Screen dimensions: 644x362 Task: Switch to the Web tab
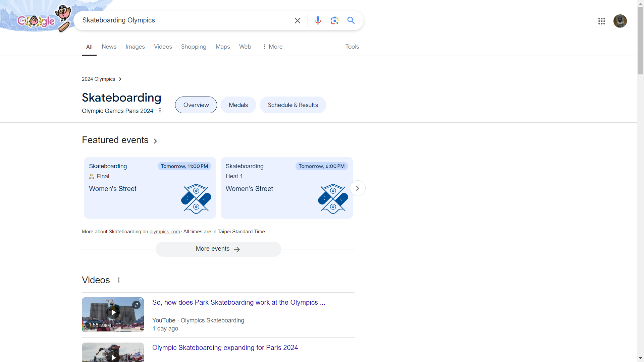point(245,47)
